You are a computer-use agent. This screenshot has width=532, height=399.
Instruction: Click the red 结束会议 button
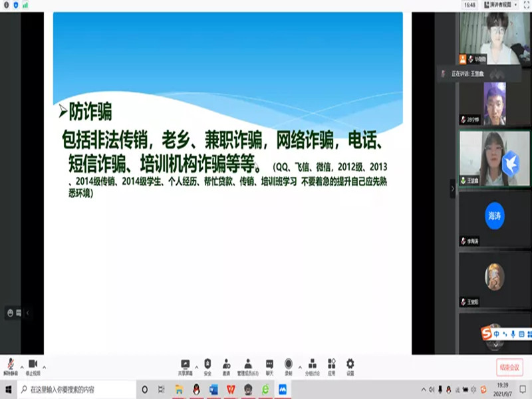click(x=509, y=366)
